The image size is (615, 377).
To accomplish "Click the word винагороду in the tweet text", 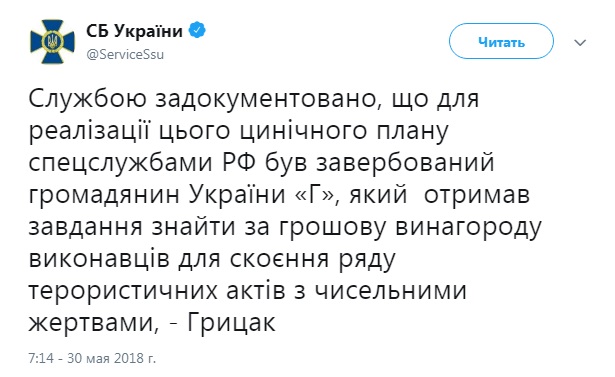I will [x=468, y=228].
